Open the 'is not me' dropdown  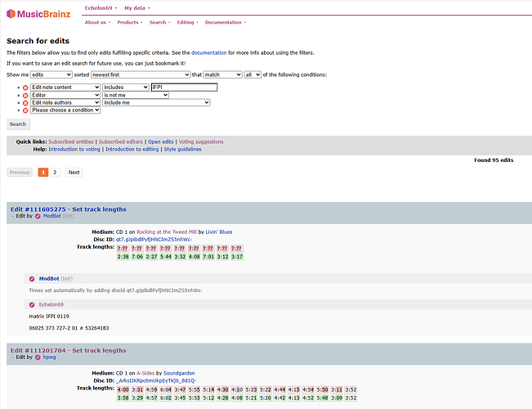pyautogui.click(x=136, y=95)
